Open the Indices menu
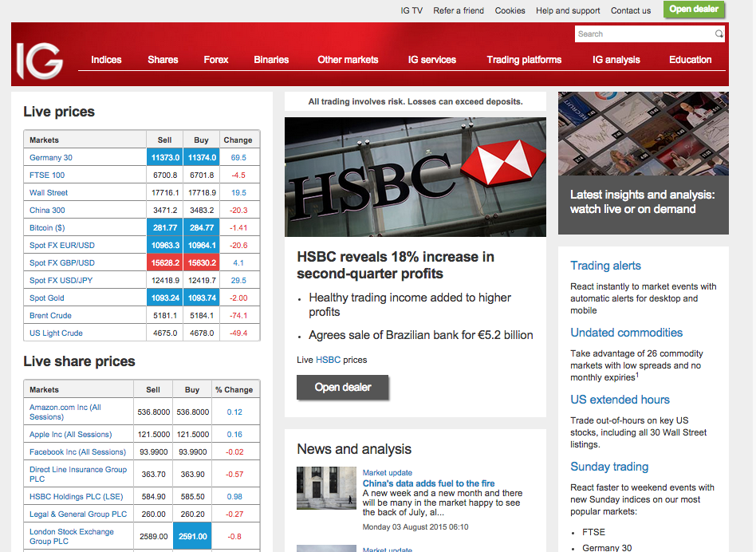 pyautogui.click(x=106, y=60)
